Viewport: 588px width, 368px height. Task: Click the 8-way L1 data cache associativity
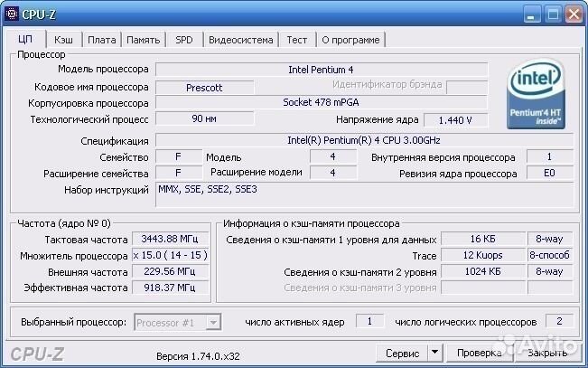click(550, 239)
